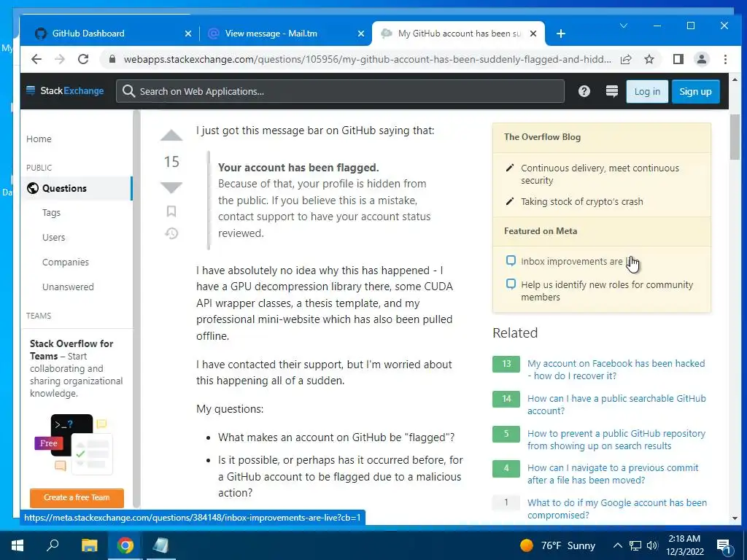
Task: Click the Log in button
Action: [647, 91]
